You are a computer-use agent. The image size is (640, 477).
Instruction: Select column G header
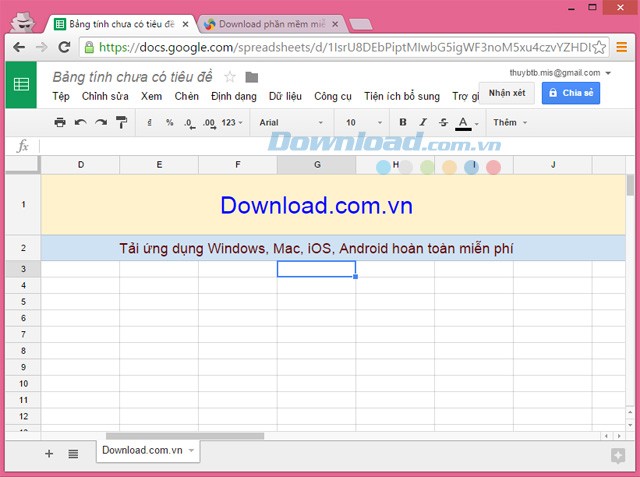(317, 165)
